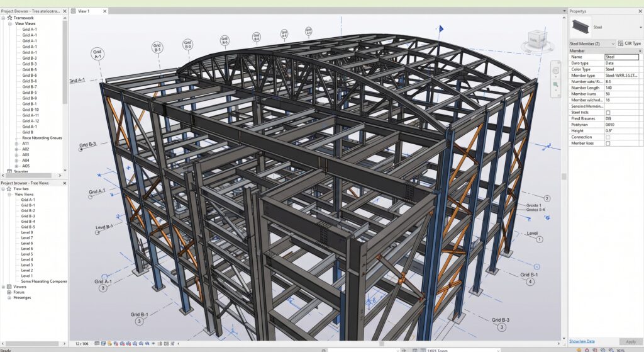Toggle the Steel Incls checkbox
The width and height of the screenshot is (644, 352).
tap(608, 112)
